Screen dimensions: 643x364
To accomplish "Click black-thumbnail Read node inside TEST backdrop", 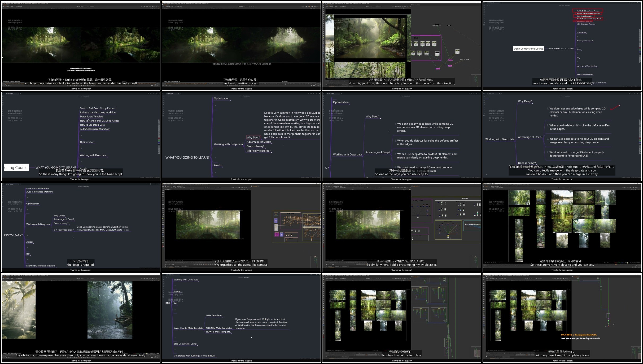I will [x=437, y=54].
